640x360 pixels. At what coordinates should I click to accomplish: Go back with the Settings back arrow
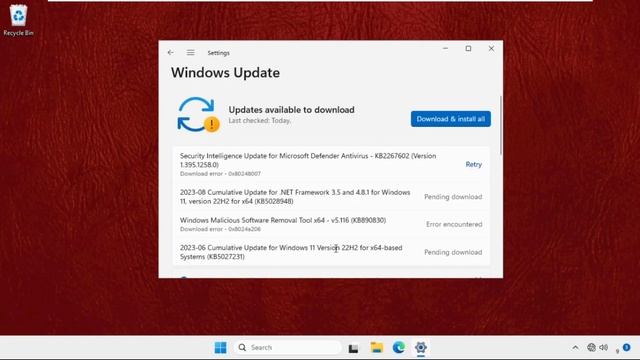point(171,53)
